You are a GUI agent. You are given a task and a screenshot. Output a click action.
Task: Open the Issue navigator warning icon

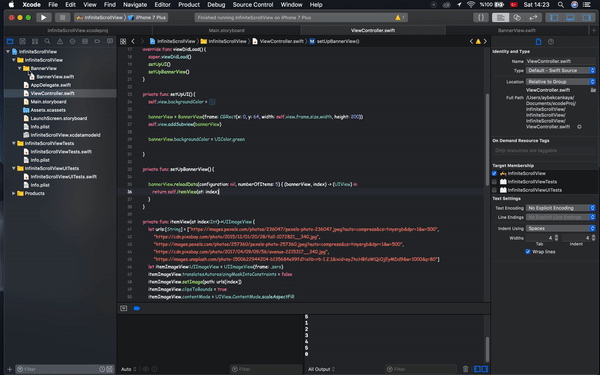[60, 41]
